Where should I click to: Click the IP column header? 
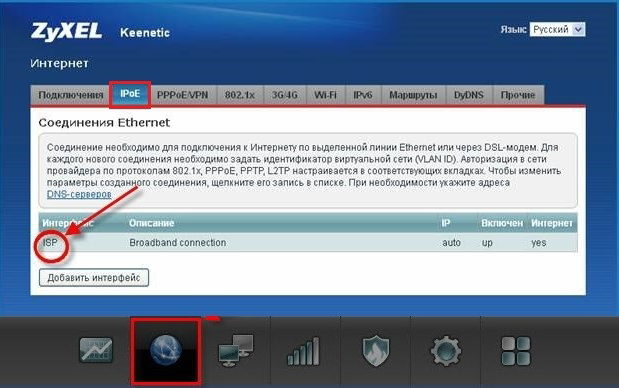pos(446,223)
